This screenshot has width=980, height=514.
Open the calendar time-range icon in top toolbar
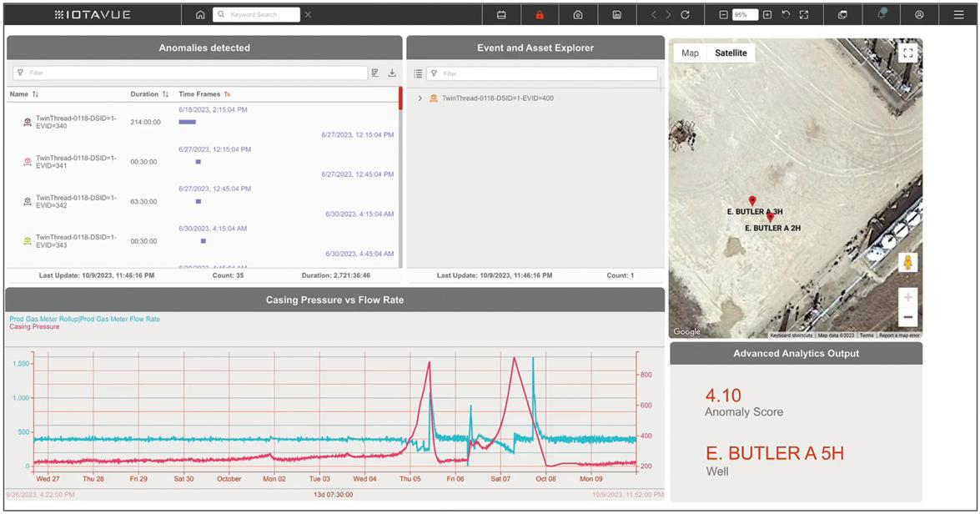tap(501, 15)
